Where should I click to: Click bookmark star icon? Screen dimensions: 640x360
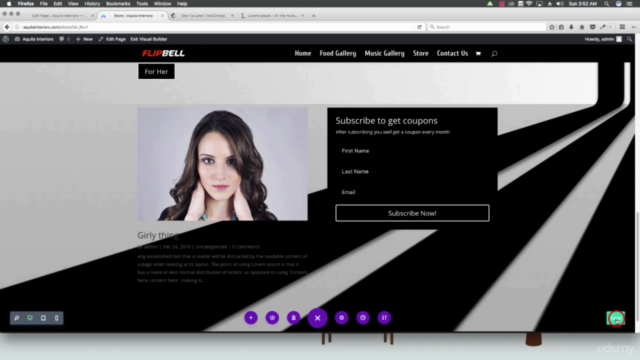pyautogui.click(x=552, y=27)
